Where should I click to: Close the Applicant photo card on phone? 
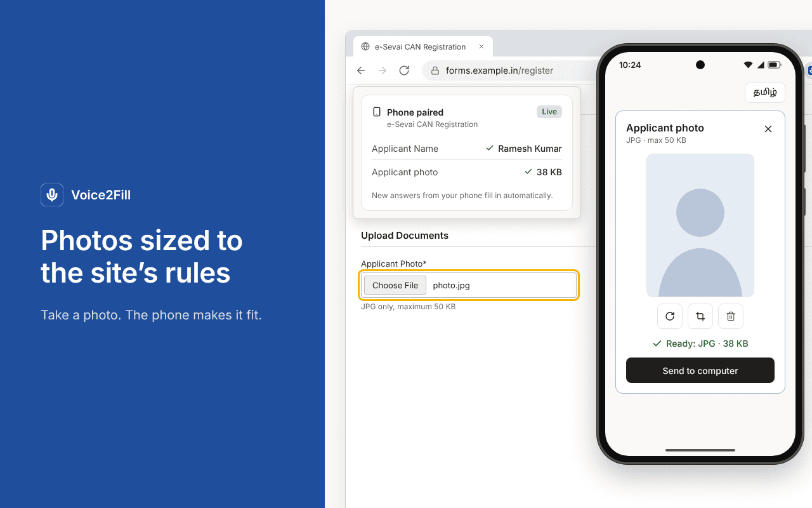[768, 129]
